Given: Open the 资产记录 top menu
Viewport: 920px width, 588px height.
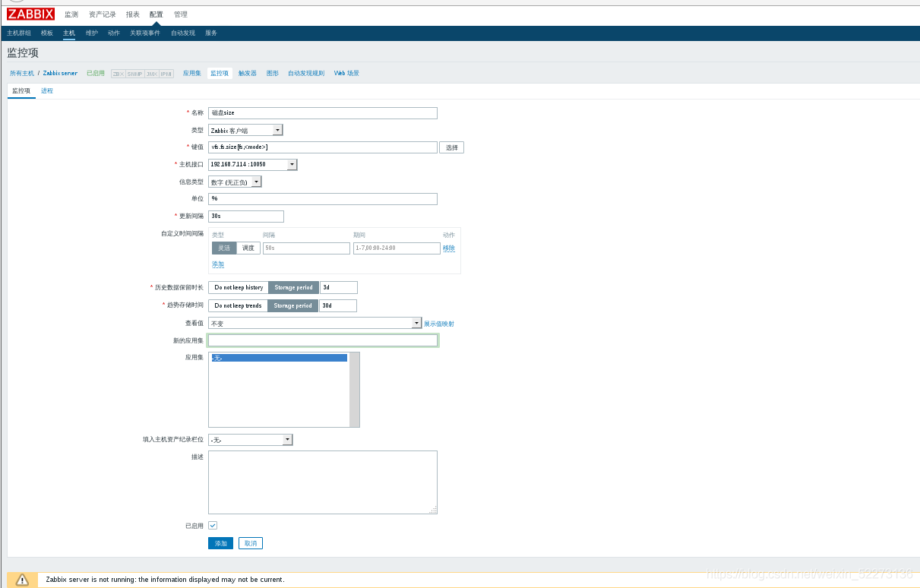Looking at the screenshot, I should [x=103, y=14].
